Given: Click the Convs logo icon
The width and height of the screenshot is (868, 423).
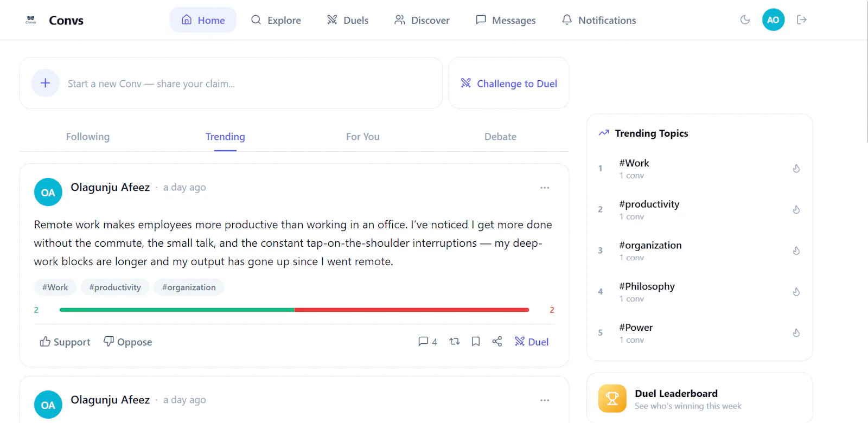Looking at the screenshot, I should (31, 20).
